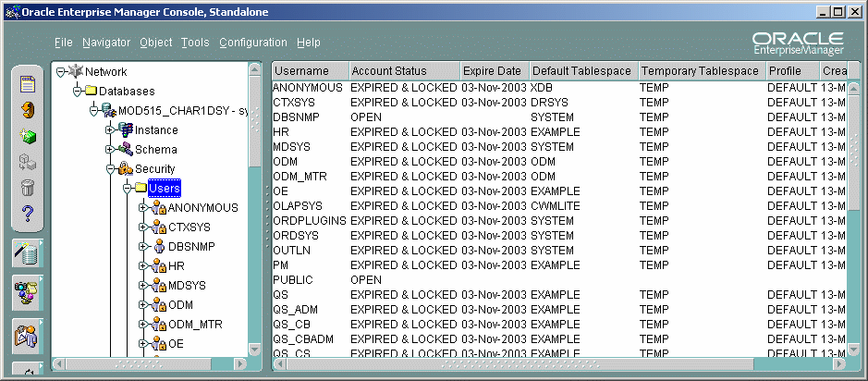Viewport: 868px width, 381px height.
Task: Expand the Schema tree node
Action: [110, 150]
